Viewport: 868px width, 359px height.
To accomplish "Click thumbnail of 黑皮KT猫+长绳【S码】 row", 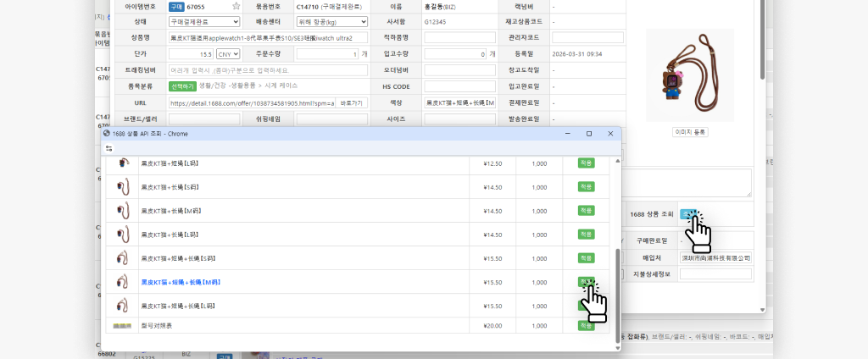I will [122, 187].
